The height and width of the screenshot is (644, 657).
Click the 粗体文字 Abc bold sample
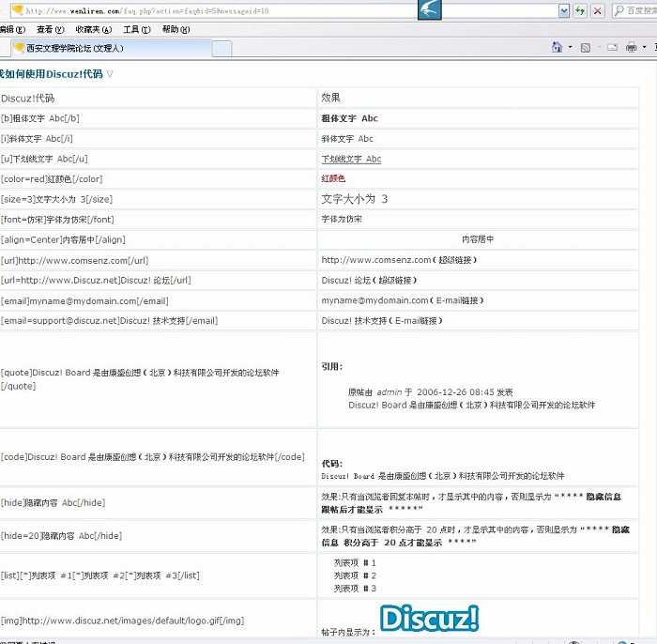(x=349, y=118)
